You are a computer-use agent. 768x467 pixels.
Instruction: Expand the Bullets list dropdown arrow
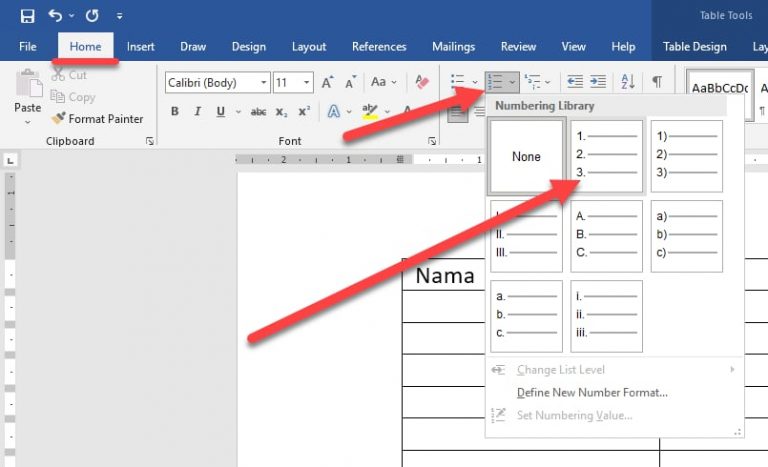tap(475, 83)
